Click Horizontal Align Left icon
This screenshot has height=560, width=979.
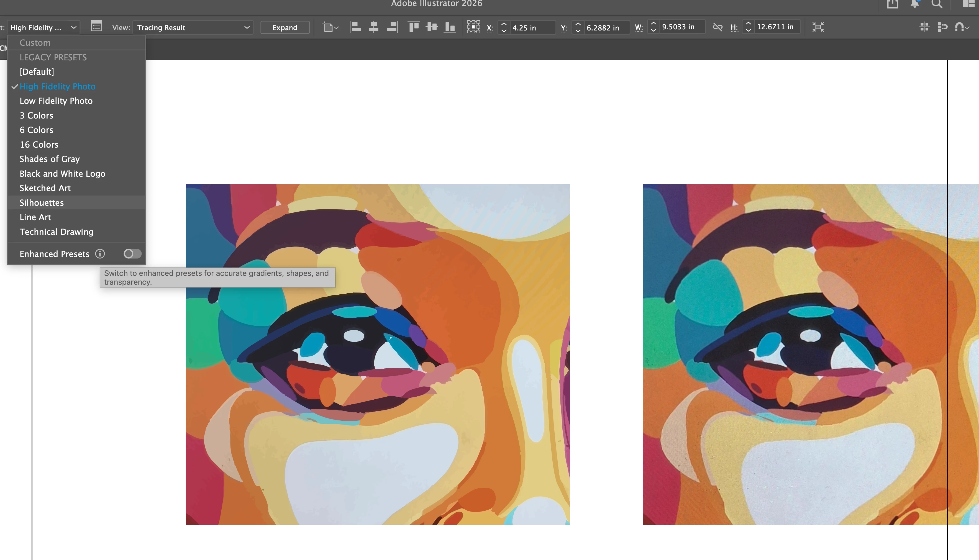355,27
